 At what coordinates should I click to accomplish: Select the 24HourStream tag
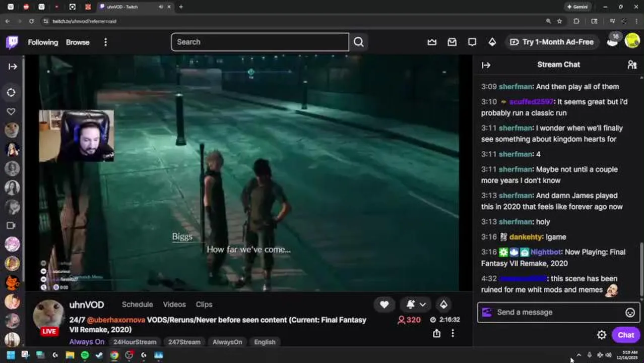click(135, 342)
